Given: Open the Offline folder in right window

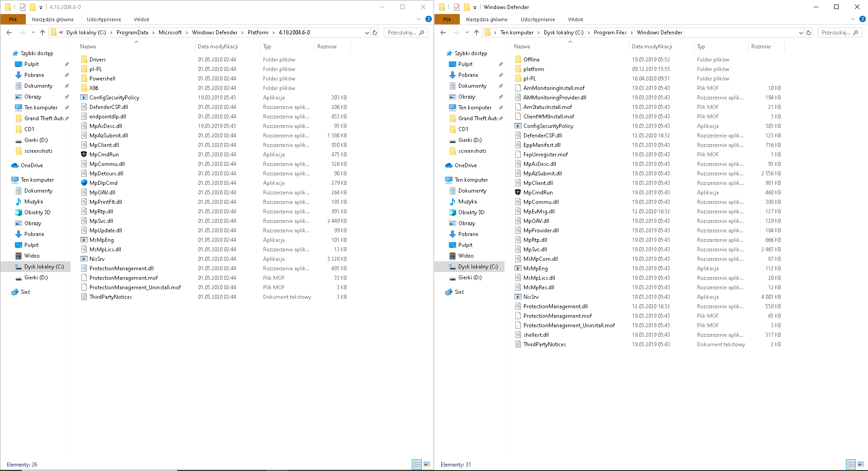Looking at the screenshot, I should click(531, 60).
